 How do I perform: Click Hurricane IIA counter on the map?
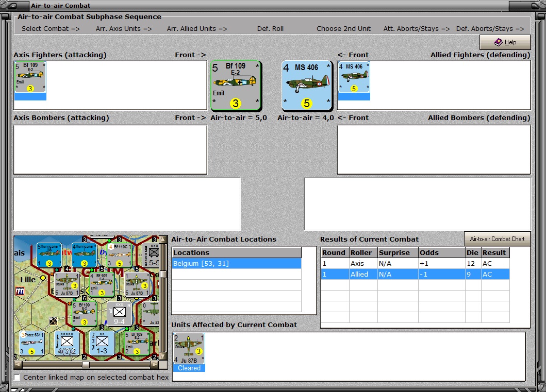[49, 255]
